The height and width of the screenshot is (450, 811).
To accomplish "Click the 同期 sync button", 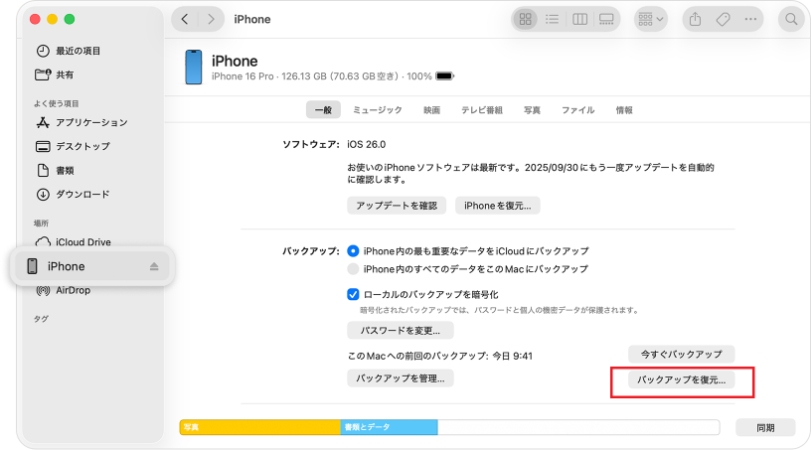I will (765, 428).
